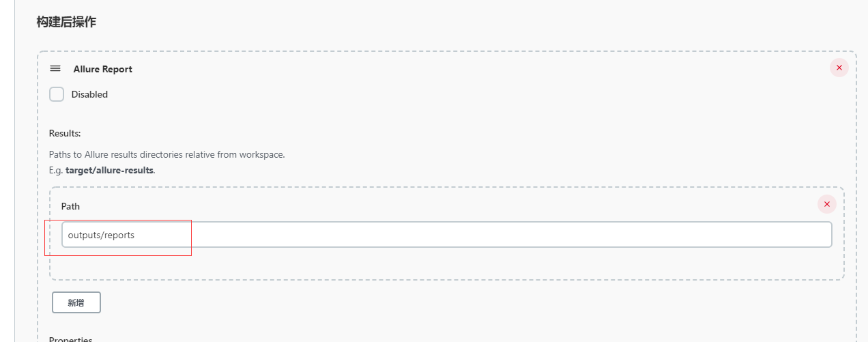Click blank space inside dashed Path container
This screenshot has height=342, width=868.
point(444,265)
